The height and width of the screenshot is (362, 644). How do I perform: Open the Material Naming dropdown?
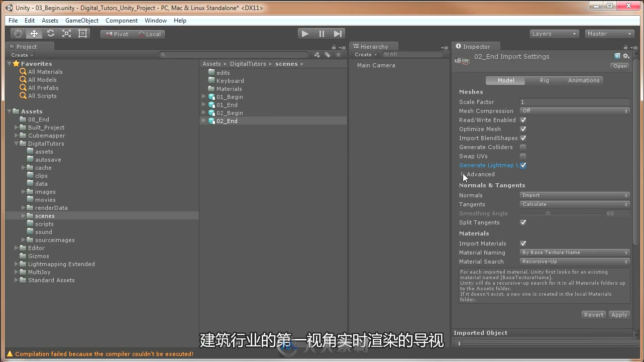(575, 253)
